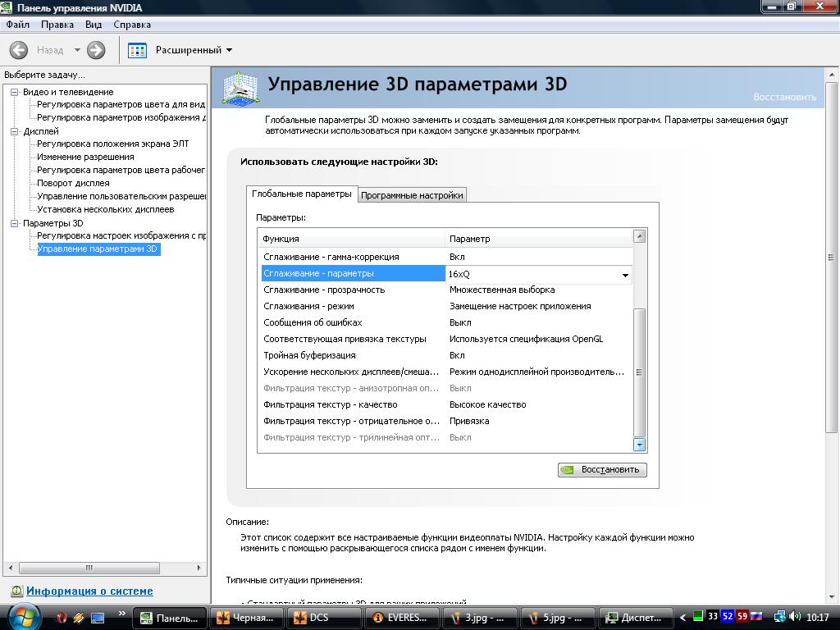Open Поворот дисплея task
Screen dimensions: 840x630
click(x=73, y=183)
